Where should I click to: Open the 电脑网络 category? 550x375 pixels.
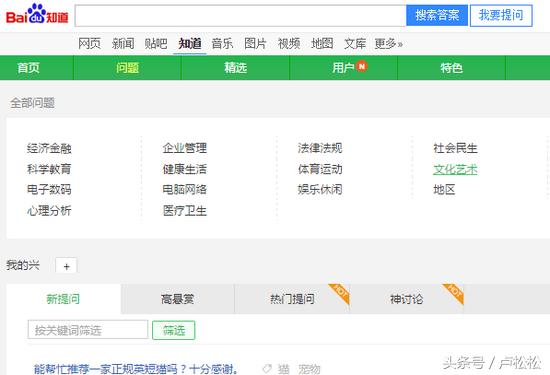(x=185, y=189)
